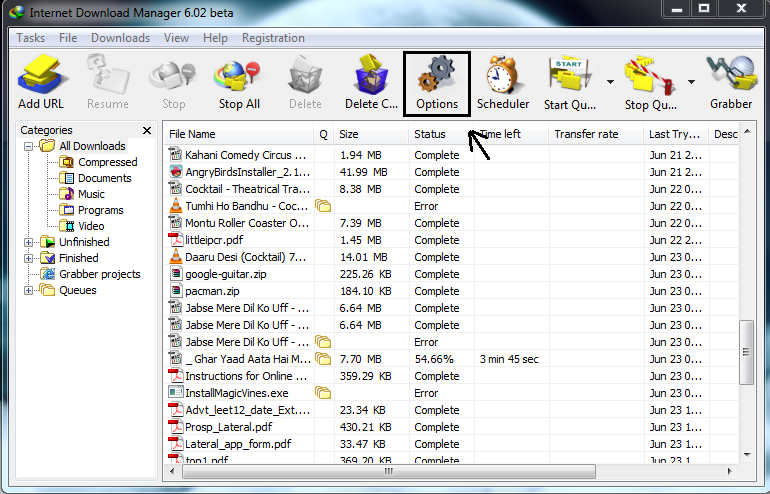
Task: Sort by Transfer rate column header
Action: [x=596, y=134]
